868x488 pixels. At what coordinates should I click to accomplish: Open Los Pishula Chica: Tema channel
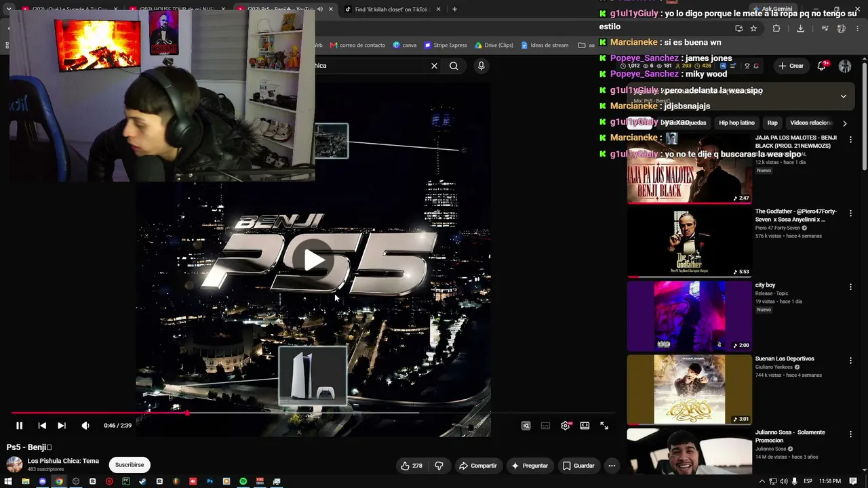point(63,461)
